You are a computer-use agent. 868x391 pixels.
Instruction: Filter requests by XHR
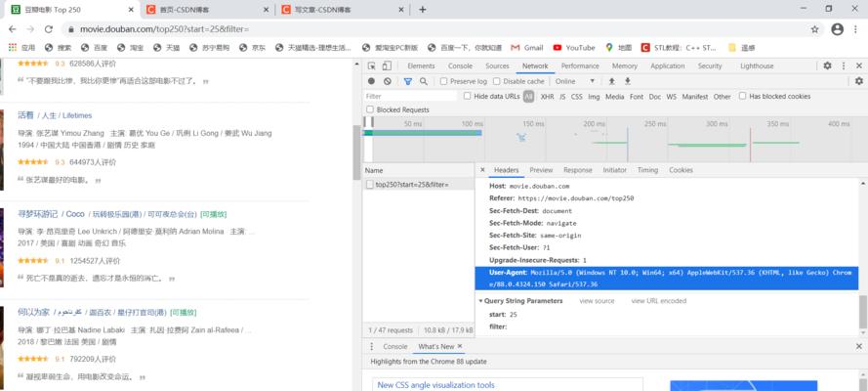pyautogui.click(x=547, y=97)
